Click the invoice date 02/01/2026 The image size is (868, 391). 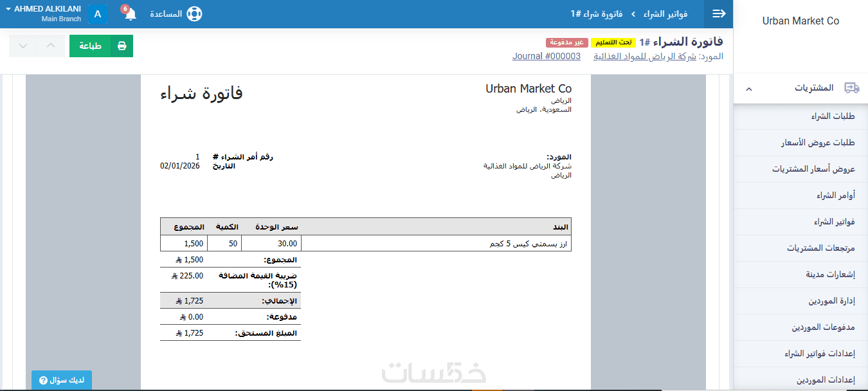180,166
